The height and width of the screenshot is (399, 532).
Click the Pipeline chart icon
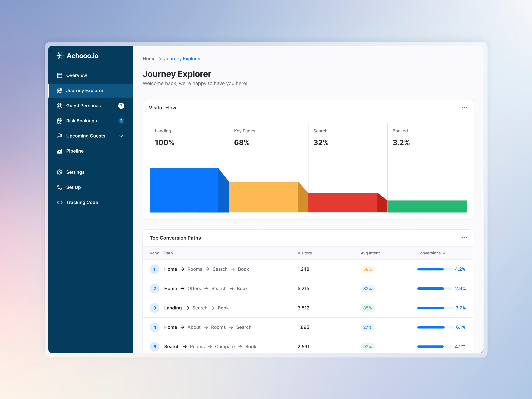point(59,151)
